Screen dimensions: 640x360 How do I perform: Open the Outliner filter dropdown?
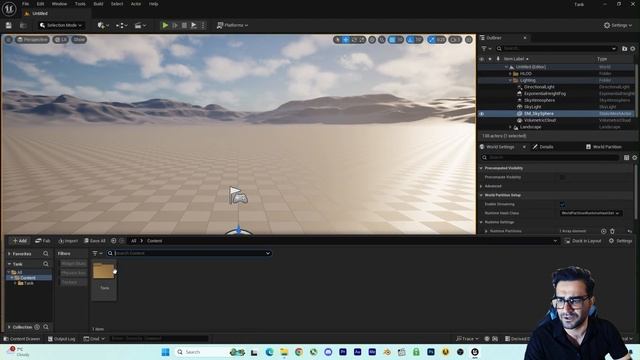(486, 49)
